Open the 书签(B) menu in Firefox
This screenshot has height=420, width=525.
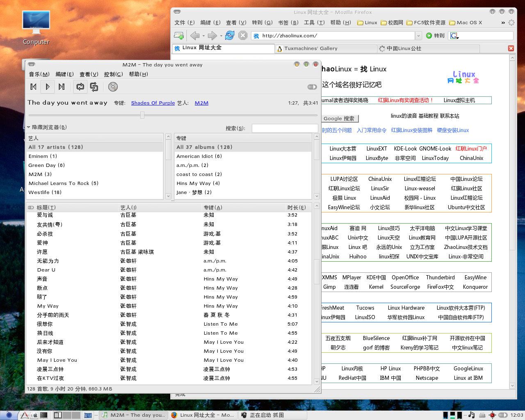coord(288,23)
